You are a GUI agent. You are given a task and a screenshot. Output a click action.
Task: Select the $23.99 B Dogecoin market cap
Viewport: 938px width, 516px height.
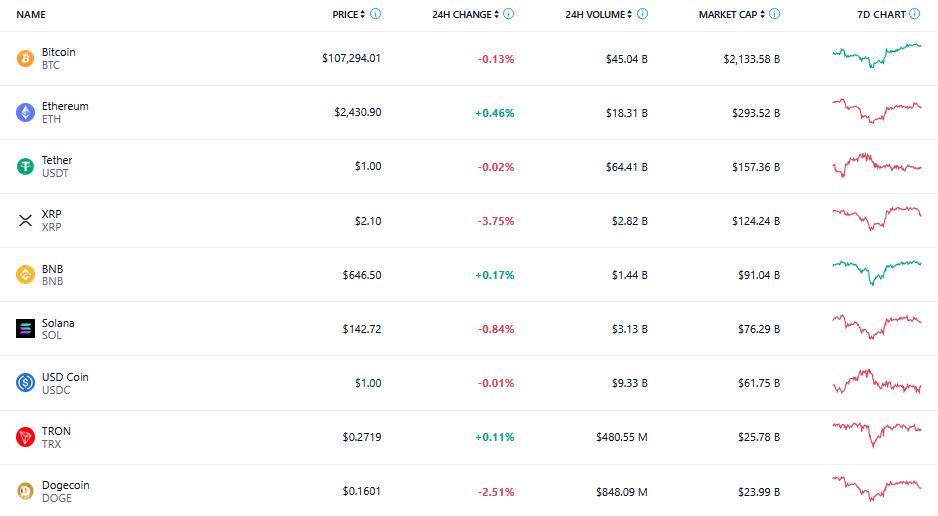click(759, 492)
